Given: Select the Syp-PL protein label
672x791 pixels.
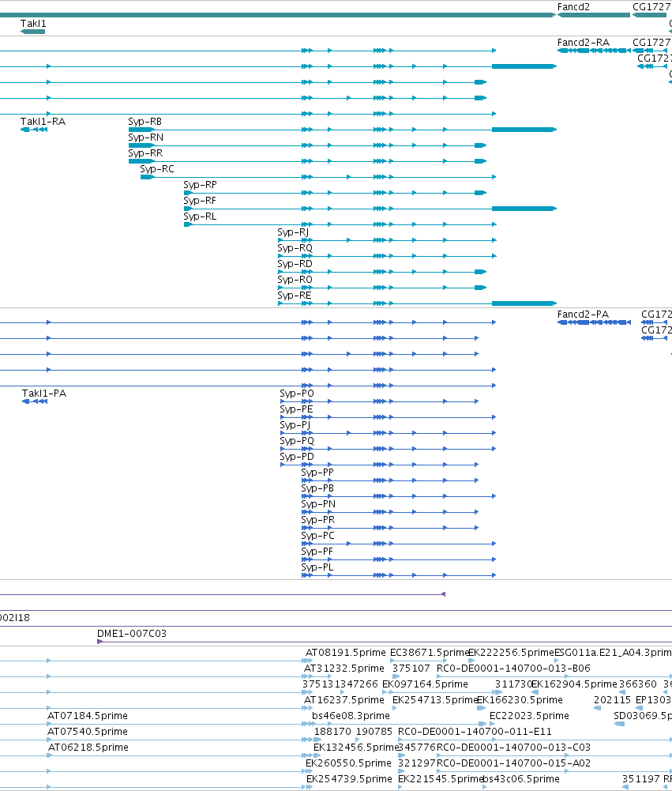Looking at the screenshot, I should 317,567.
